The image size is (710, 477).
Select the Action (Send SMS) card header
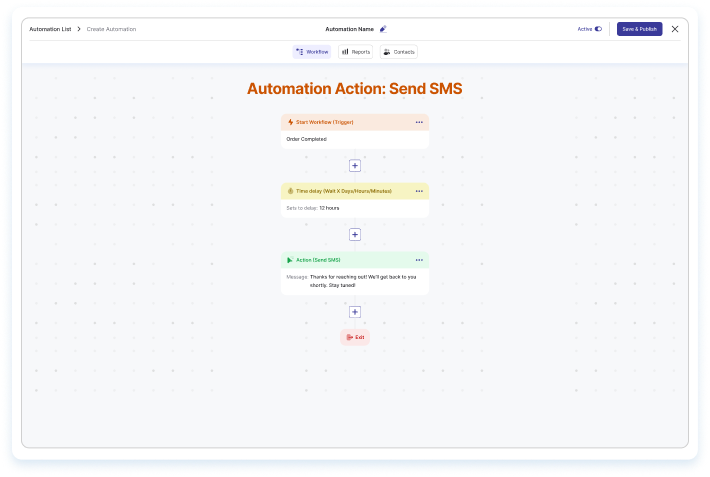[x=355, y=260]
